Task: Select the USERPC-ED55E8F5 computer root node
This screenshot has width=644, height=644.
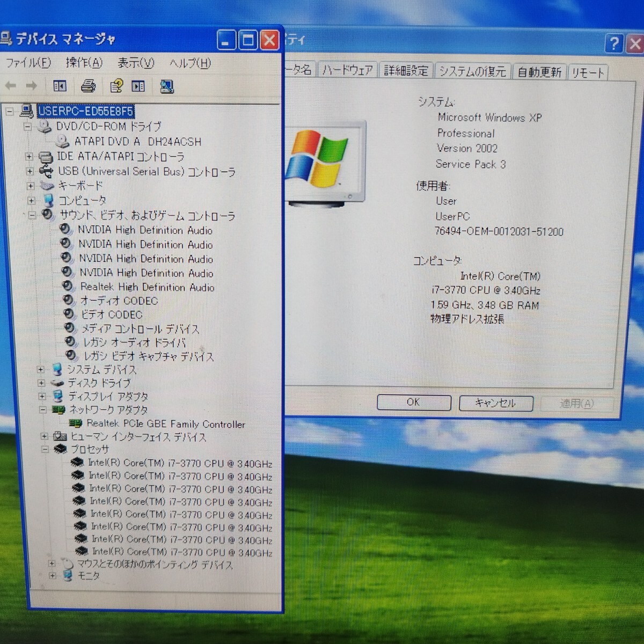Action: [85, 111]
